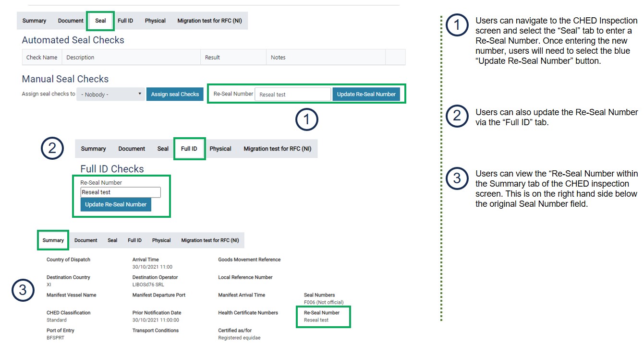The width and height of the screenshot is (644, 343).
Task: Click circle 3 beside the Summary tab instruction text
Action: tap(457, 178)
